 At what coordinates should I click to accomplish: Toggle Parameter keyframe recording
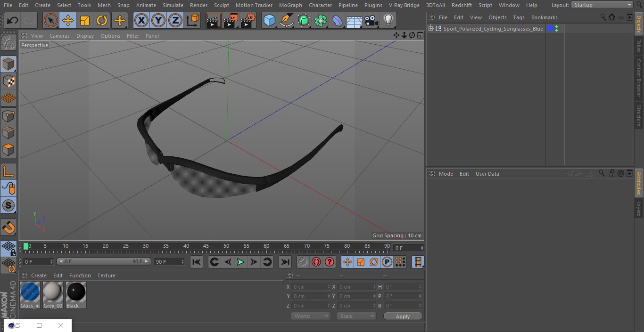pos(387,262)
